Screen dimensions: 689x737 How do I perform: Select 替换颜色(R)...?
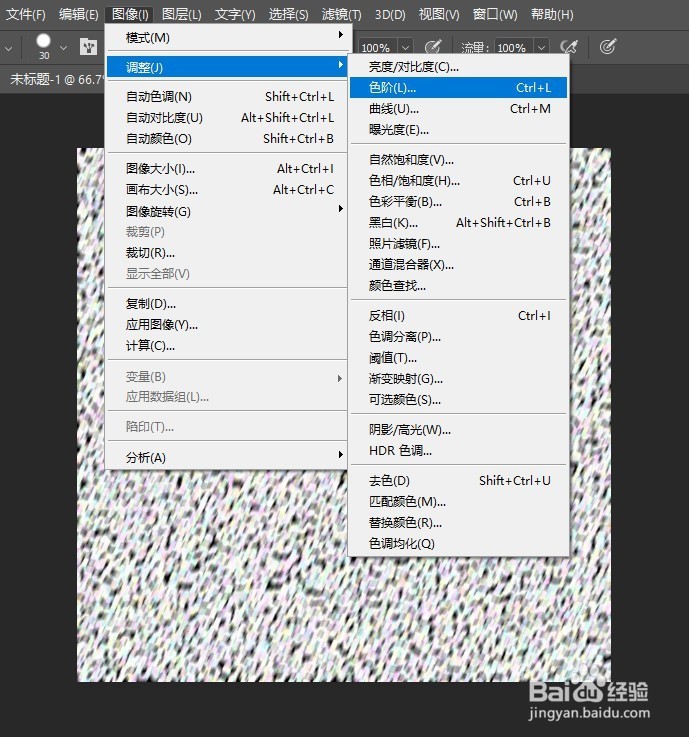coord(458,523)
